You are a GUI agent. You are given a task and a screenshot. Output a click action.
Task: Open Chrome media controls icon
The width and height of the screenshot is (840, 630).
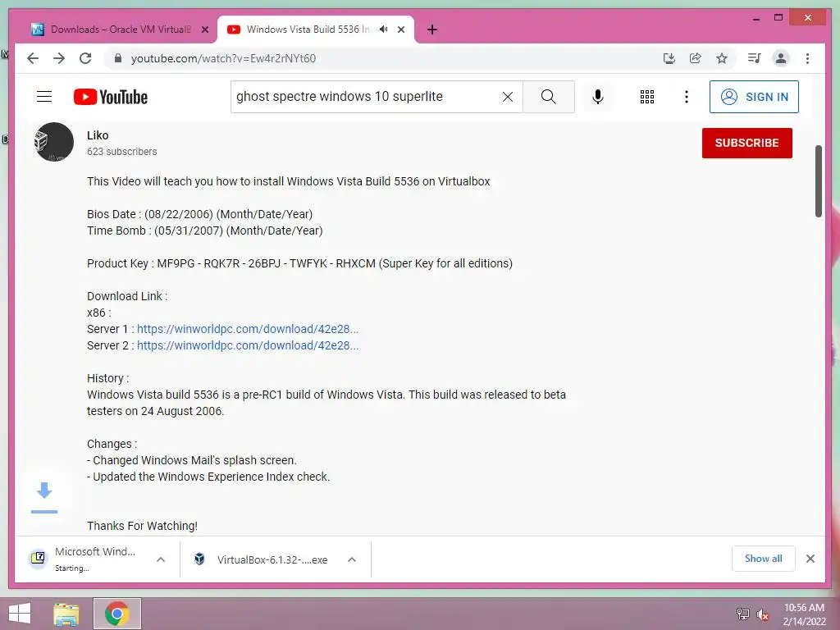(755, 58)
